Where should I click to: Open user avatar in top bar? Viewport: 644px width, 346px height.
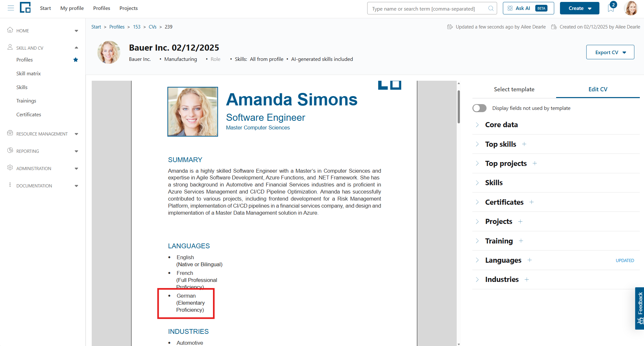[631, 8]
